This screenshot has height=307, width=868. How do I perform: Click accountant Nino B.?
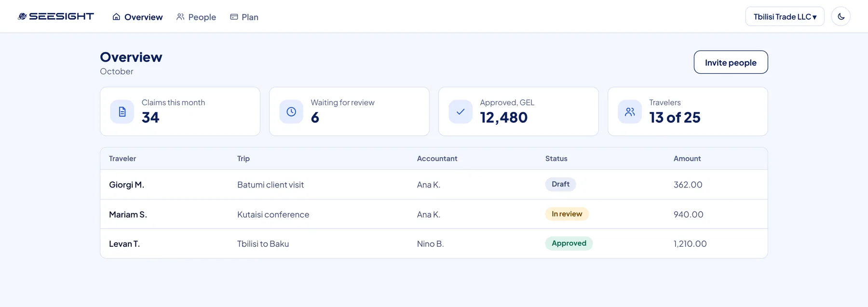click(x=430, y=244)
